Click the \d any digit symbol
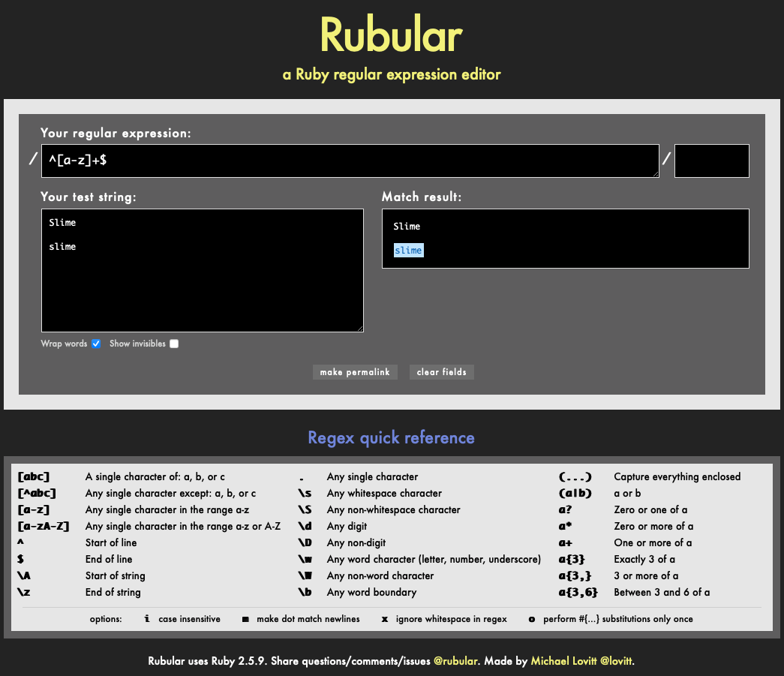This screenshot has height=676, width=784. coord(305,526)
